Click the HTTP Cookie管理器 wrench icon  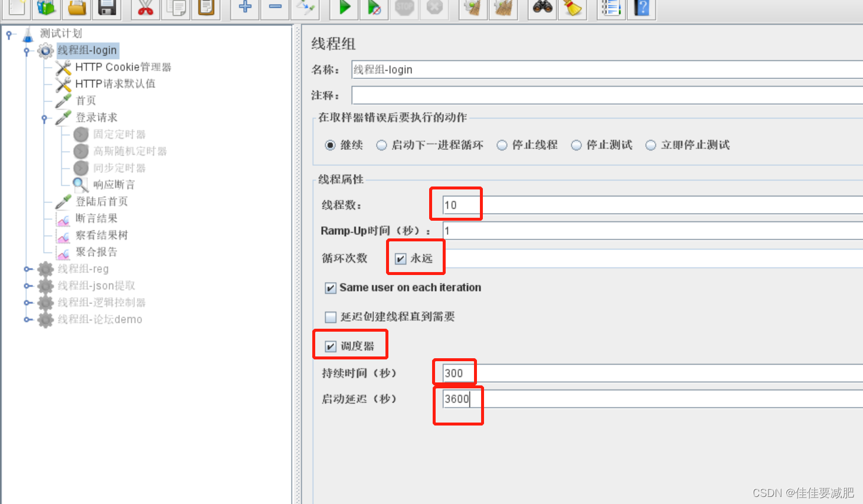(x=63, y=67)
